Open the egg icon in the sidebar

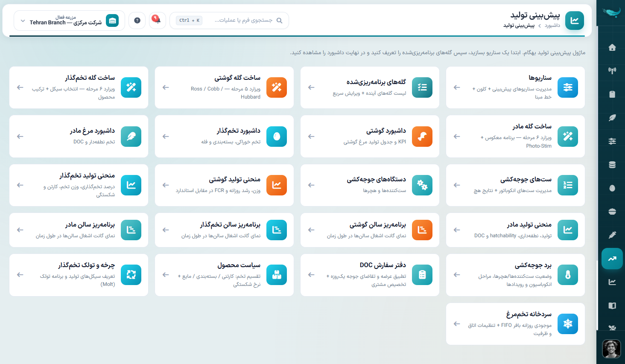coord(612,188)
